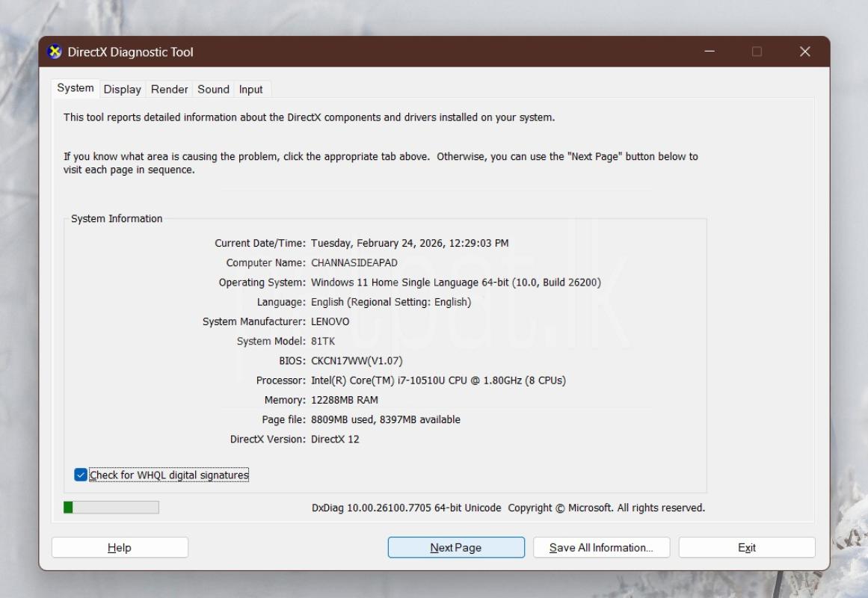Open the Display tab
Image resolution: width=868 pixels, height=598 pixels.
tap(123, 90)
